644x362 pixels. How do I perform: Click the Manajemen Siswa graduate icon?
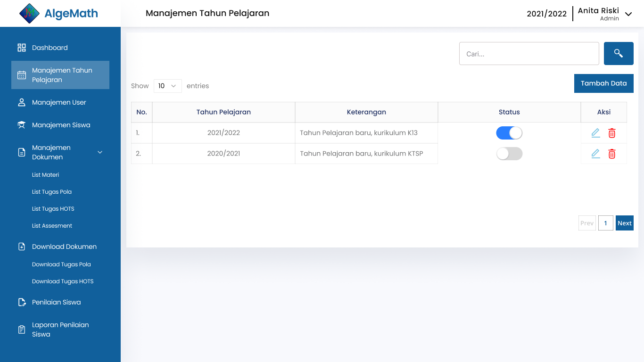22,125
